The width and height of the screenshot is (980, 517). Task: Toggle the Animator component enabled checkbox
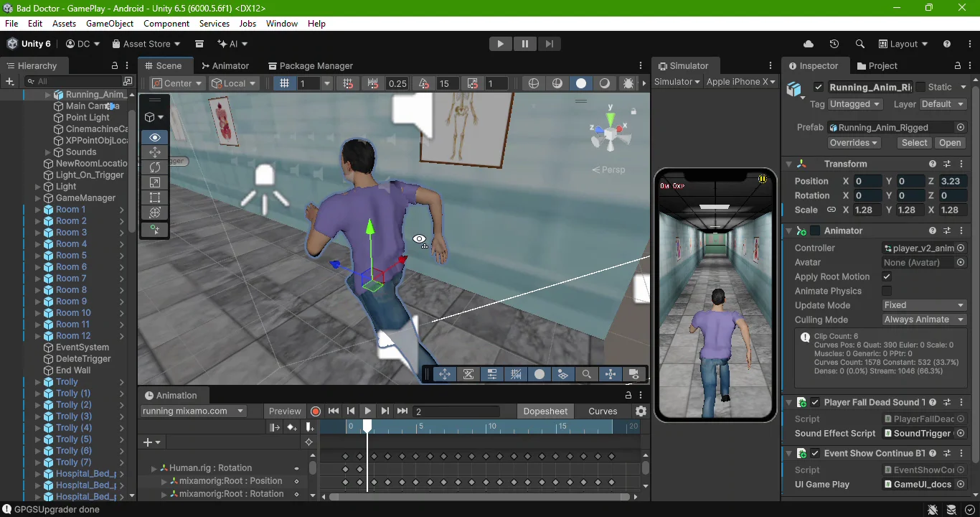(x=815, y=230)
